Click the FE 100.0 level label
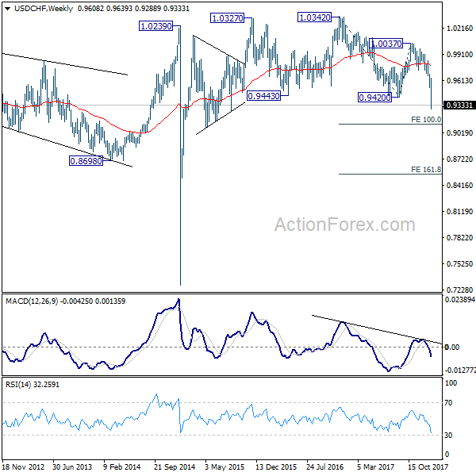Screen dimensions: 476x476 click(x=426, y=120)
